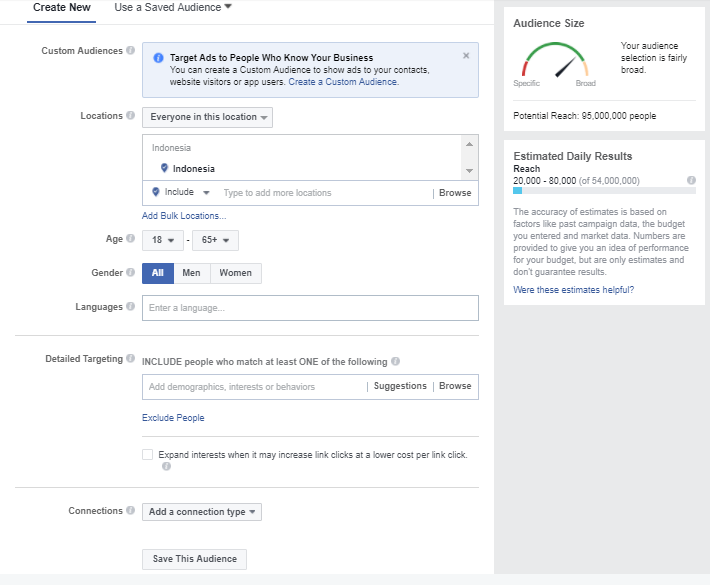
Task: Click info icon next to Languages label
Action: [x=130, y=306]
